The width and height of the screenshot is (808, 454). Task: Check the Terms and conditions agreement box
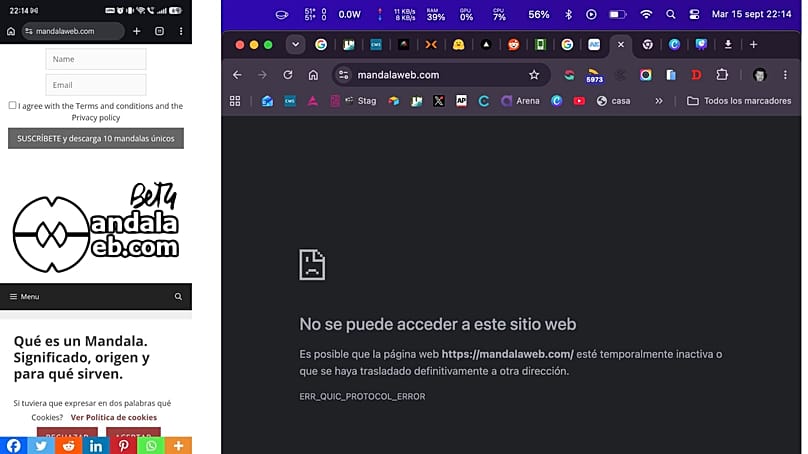click(12, 105)
